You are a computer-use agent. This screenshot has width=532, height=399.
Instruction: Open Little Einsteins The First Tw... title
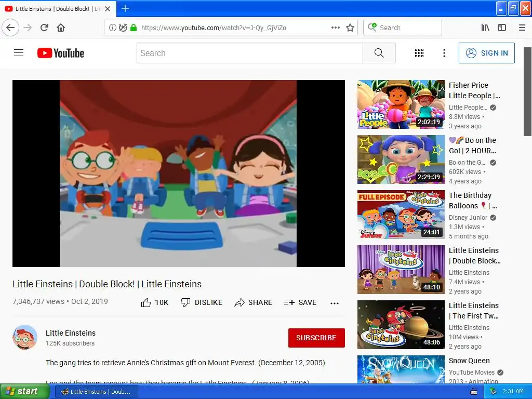(x=474, y=311)
